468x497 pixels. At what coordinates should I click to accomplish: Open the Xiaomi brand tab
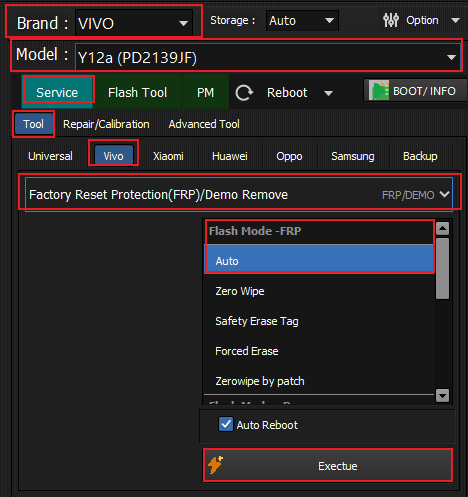[x=168, y=156]
